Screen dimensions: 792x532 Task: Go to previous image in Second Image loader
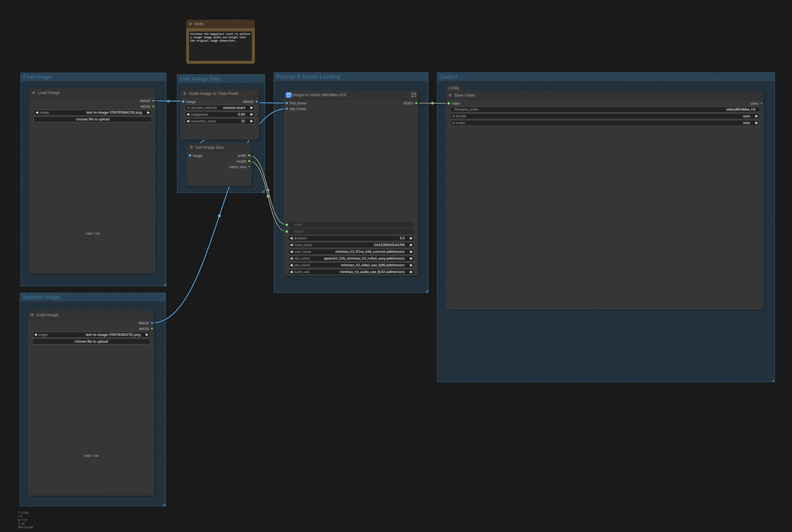35,334
